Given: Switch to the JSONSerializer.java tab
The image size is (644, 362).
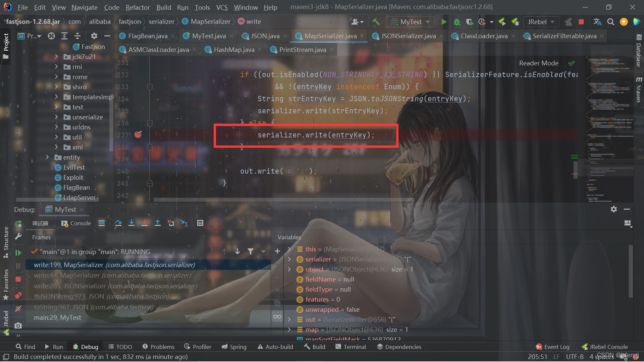Looking at the screenshot, I should [408, 36].
